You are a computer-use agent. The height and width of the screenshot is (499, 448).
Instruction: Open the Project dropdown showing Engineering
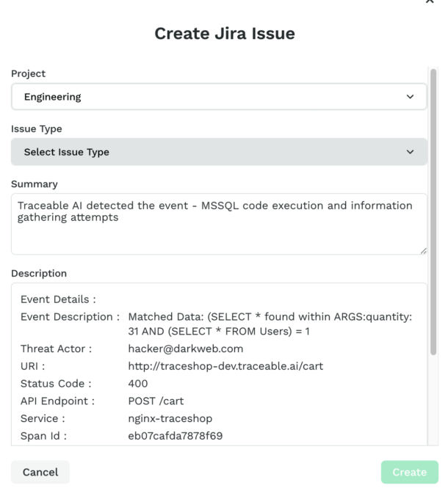(x=218, y=96)
